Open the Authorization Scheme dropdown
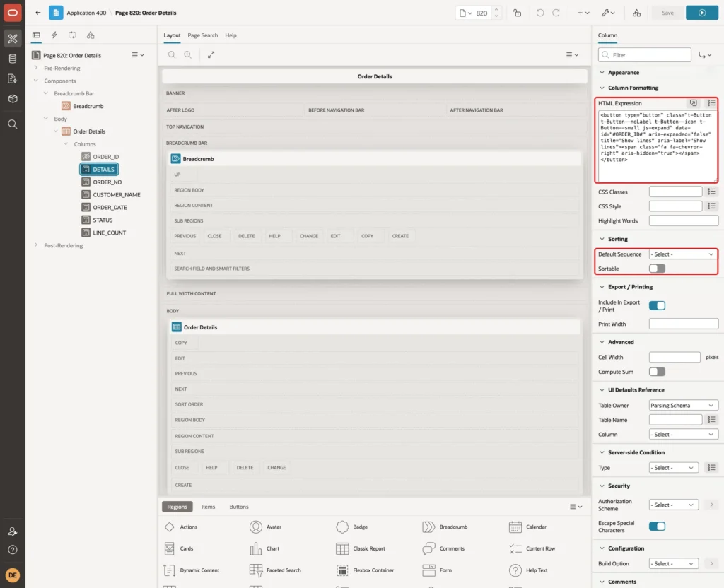Image resolution: width=724 pixels, height=588 pixels. (674, 505)
